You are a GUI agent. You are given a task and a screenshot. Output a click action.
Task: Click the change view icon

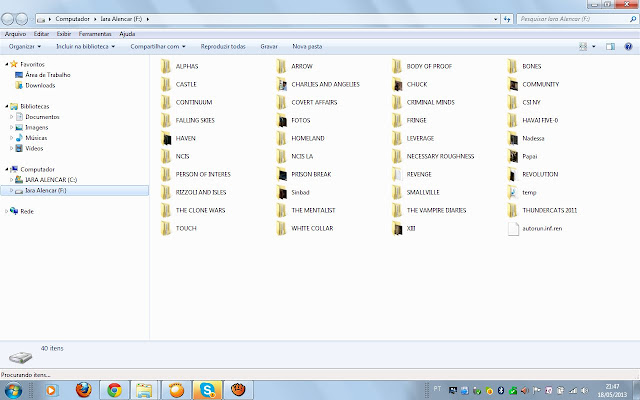[x=583, y=47]
